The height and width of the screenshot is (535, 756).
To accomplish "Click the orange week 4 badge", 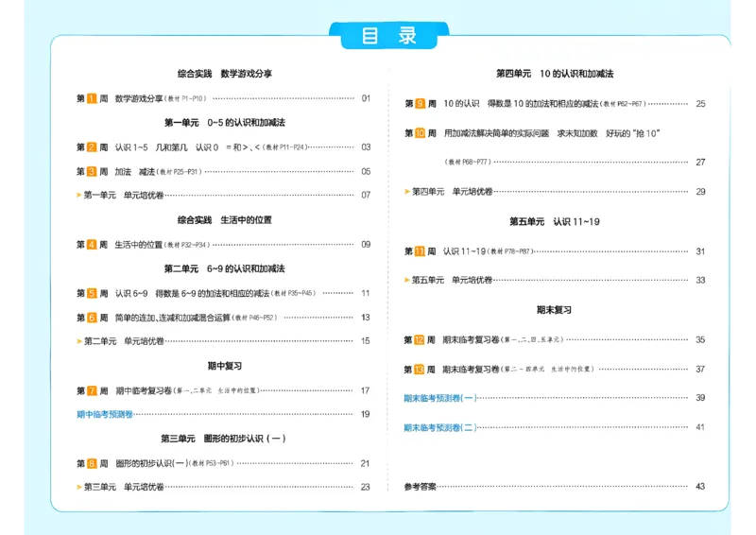I will [92, 245].
